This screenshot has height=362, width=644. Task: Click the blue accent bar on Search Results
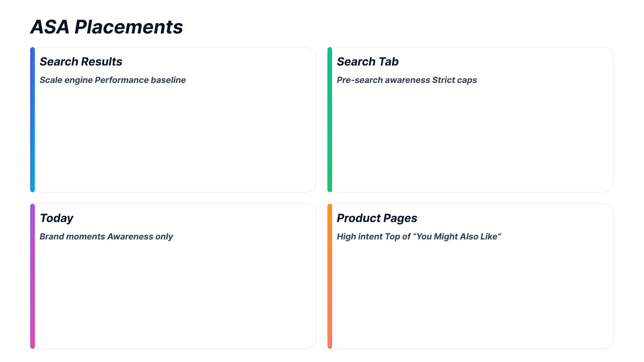coord(33,120)
